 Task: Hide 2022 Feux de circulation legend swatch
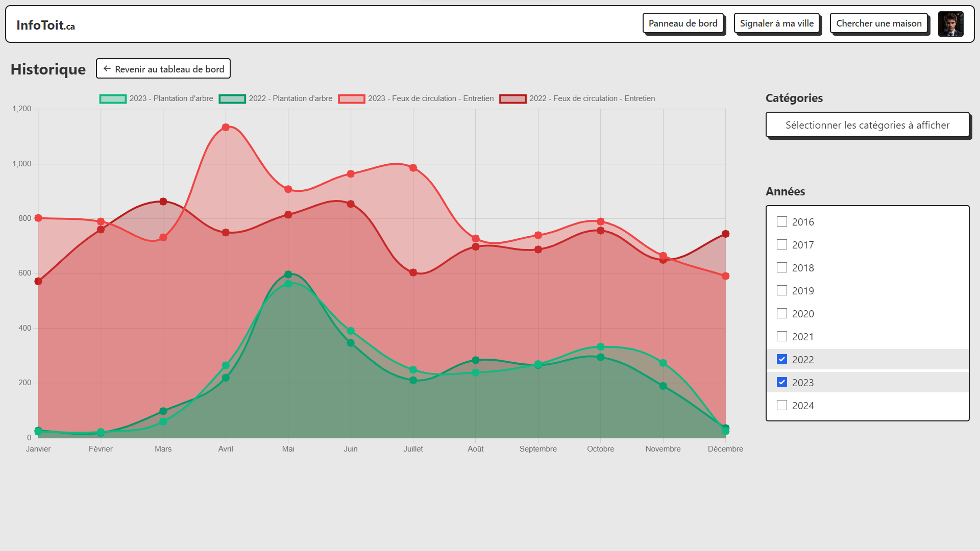[513, 99]
